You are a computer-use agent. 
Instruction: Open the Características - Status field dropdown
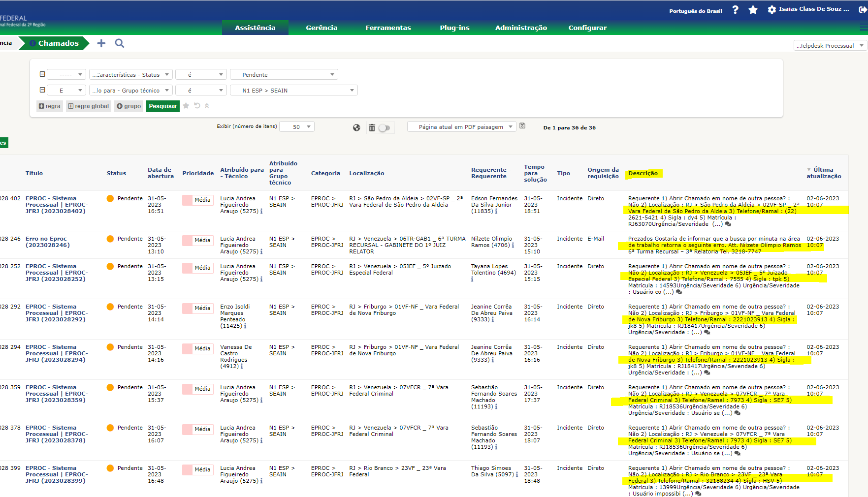[x=130, y=75]
